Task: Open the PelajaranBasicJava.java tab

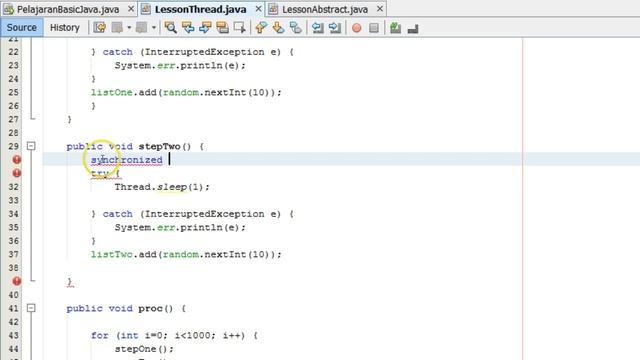Action: click(x=68, y=9)
